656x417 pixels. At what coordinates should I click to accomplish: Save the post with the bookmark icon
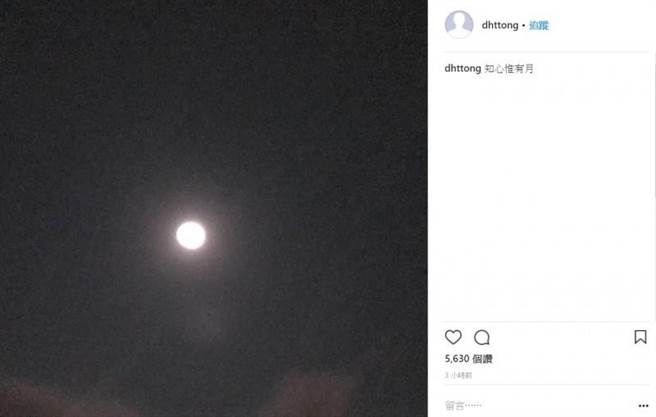point(640,337)
